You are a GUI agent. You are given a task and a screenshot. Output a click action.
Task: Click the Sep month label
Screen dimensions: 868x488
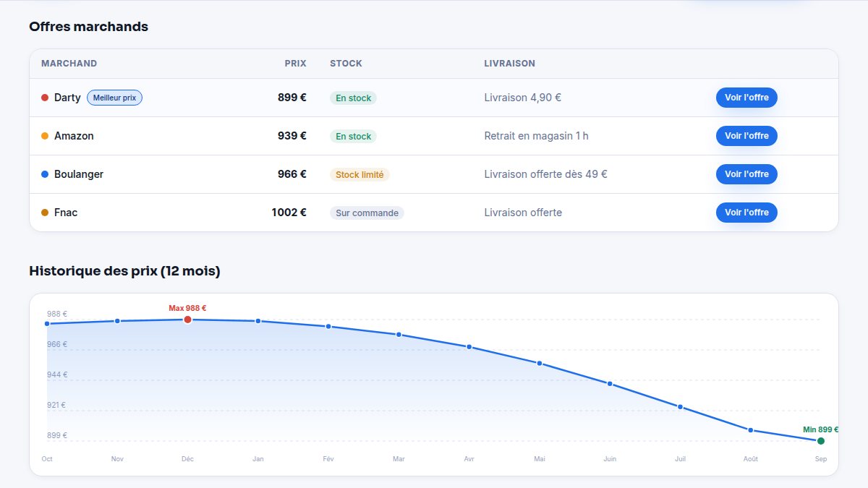821,459
